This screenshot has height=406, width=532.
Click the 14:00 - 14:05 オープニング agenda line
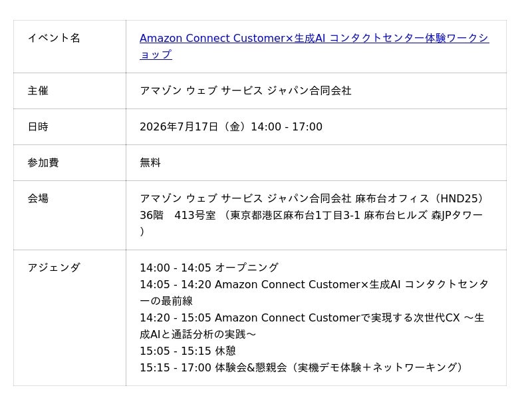click(x=209, y=268)
